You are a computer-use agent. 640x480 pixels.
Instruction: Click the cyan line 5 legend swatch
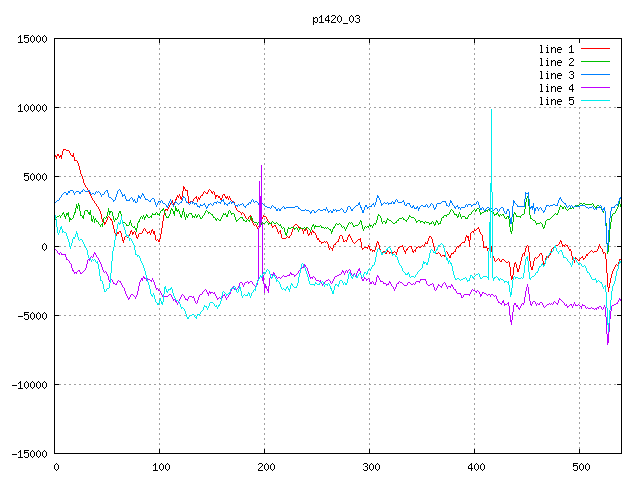595,101
